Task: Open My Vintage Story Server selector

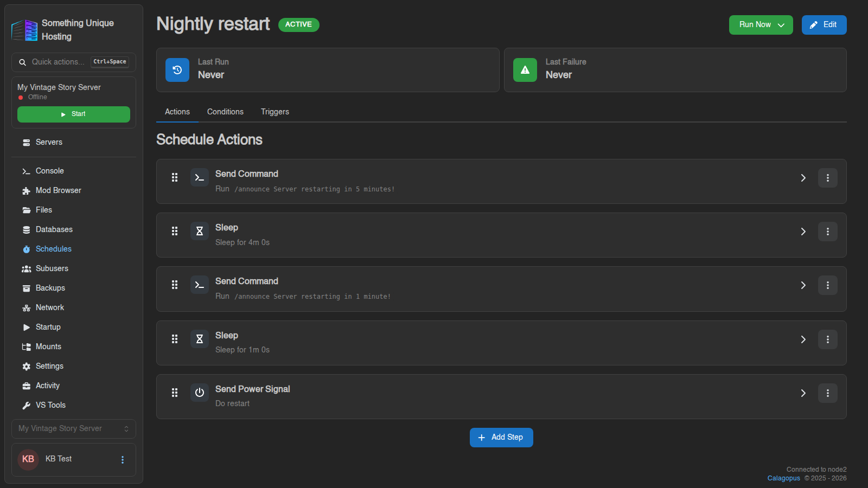Action: [x=74, y=429]
